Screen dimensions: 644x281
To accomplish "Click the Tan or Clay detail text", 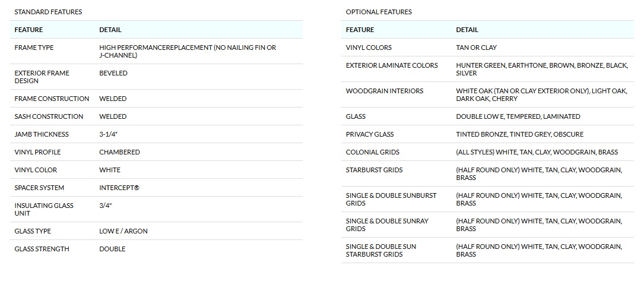I will [476, 48].
